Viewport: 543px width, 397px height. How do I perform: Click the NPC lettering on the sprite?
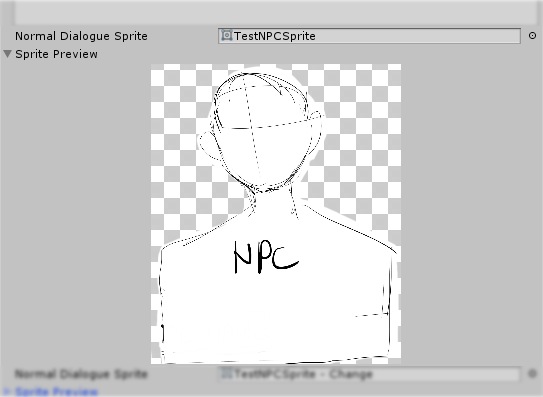coord(266,257)
